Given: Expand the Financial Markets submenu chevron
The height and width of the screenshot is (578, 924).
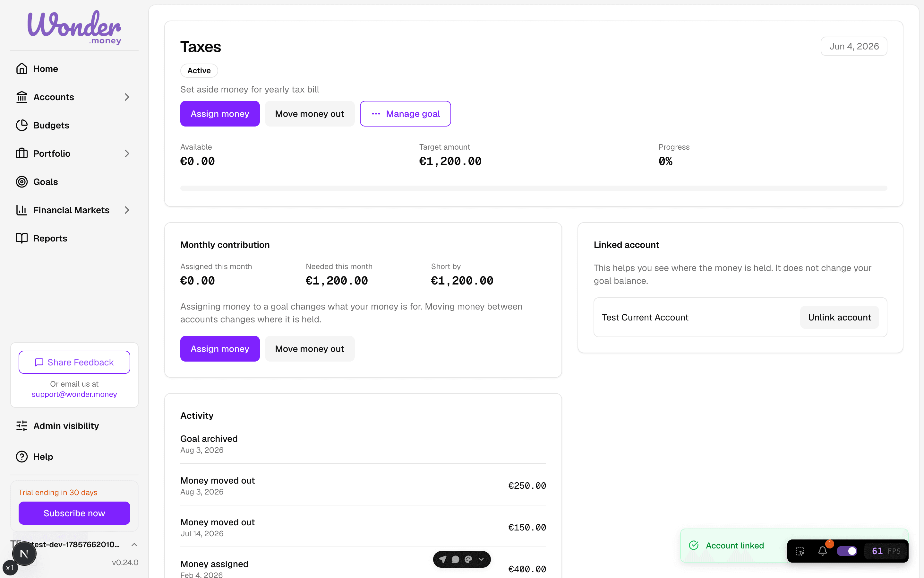Looking at the screenshot, I should 127,210.
